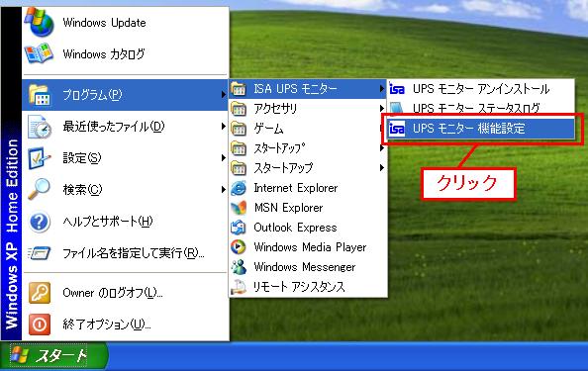Click the ファイル名を指定して実行 run icon
The height and width of the screenshot is (371, 588).
pos(39,253)
